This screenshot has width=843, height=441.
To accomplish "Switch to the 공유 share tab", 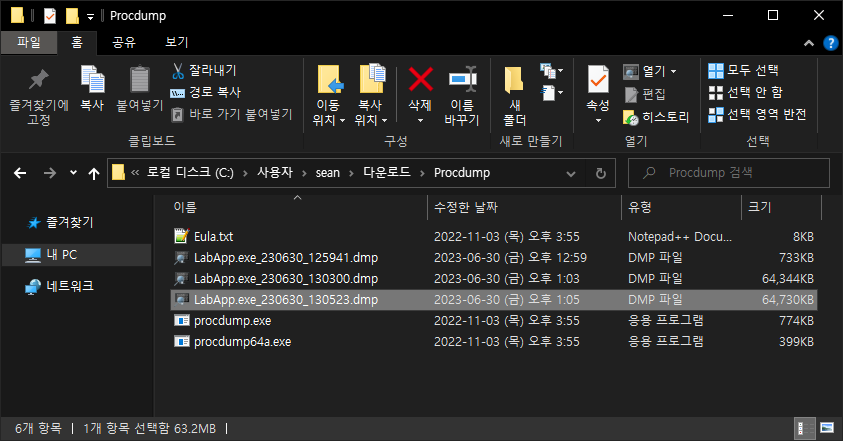I will click(124, 42).
